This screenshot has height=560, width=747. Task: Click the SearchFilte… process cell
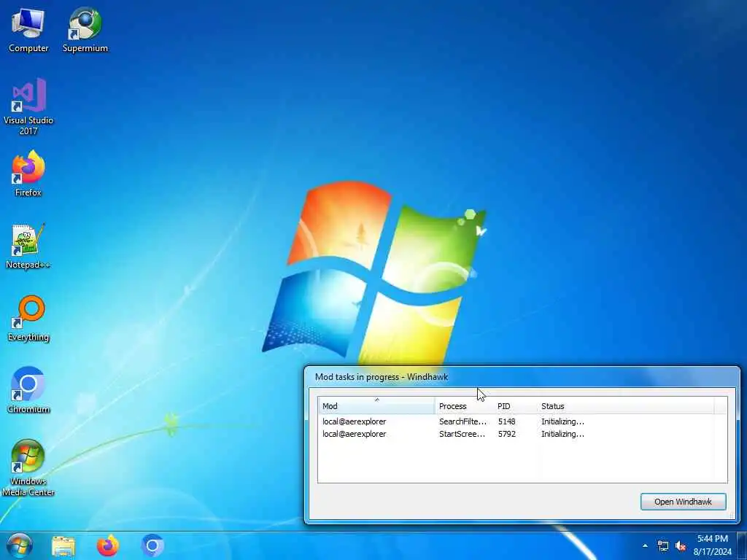coord(462,421)
